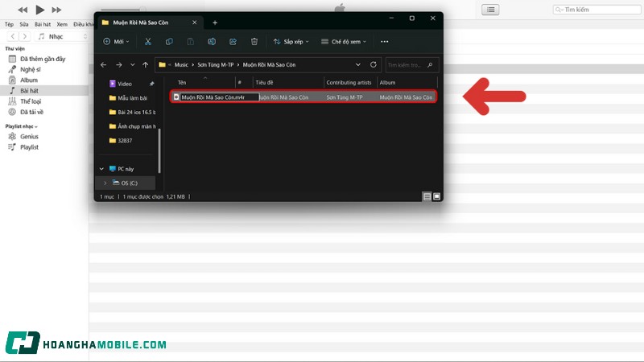The height and width of the screenshot is (362, 644).
Task: Click the Delete trash icon in Explorer
Action: (x=254, y=42)
